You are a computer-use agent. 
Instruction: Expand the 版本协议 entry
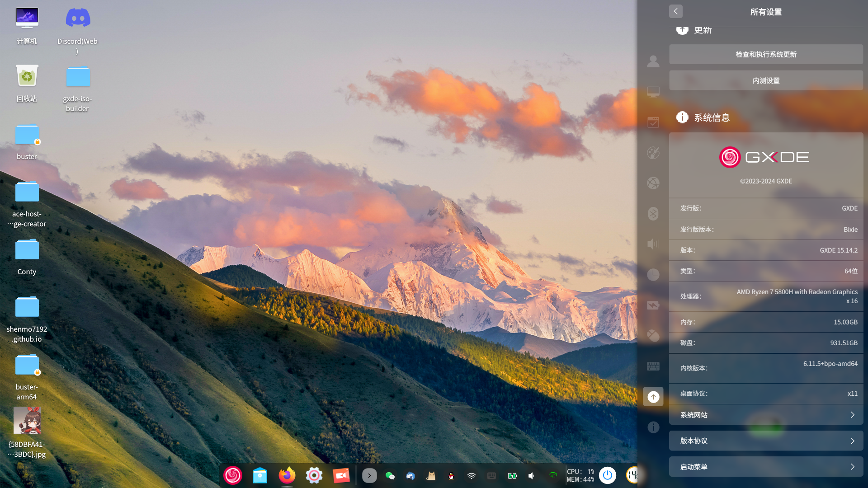pos(766,441)
